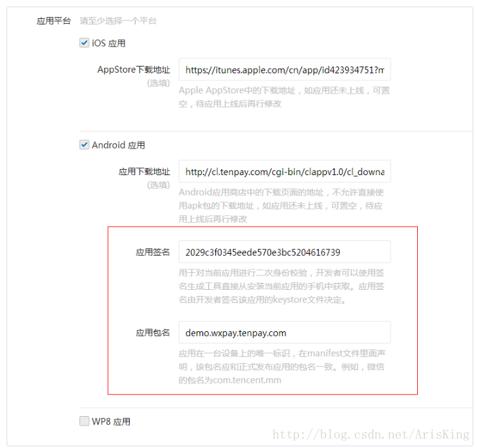Click the 应用平台 section heading
This screenshot has height=448, width=477.
click(x=54, y=20)
